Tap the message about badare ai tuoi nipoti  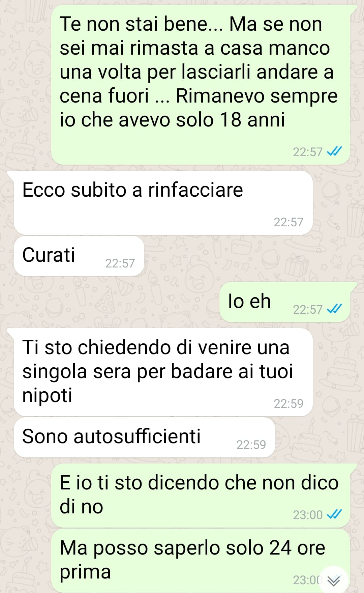pyautogui.click(x=163, y=372)
